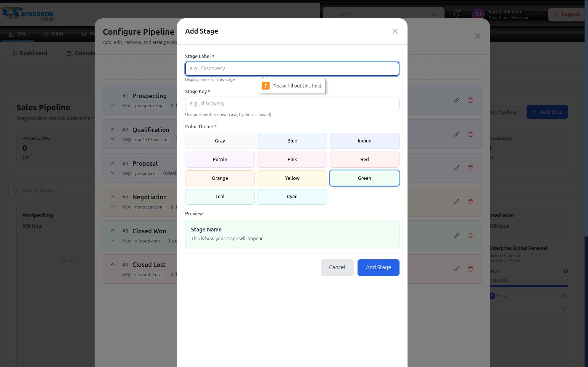Edit the Closed Won stage pencil icon
Screen dimensions: 588x367
(457, 235)
